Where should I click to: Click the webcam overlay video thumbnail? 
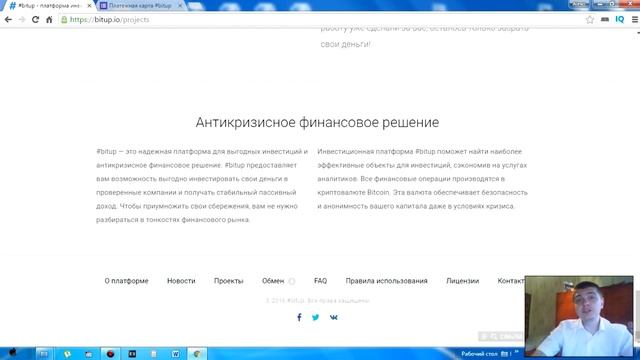pyautogui.click(x=579, y=316)
